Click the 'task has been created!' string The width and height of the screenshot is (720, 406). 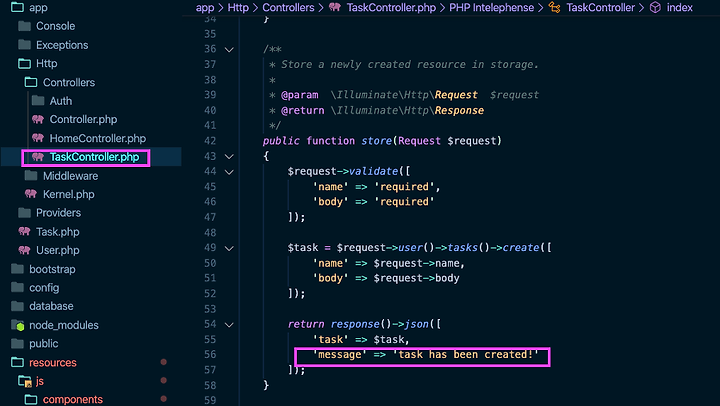pos(465,355)
